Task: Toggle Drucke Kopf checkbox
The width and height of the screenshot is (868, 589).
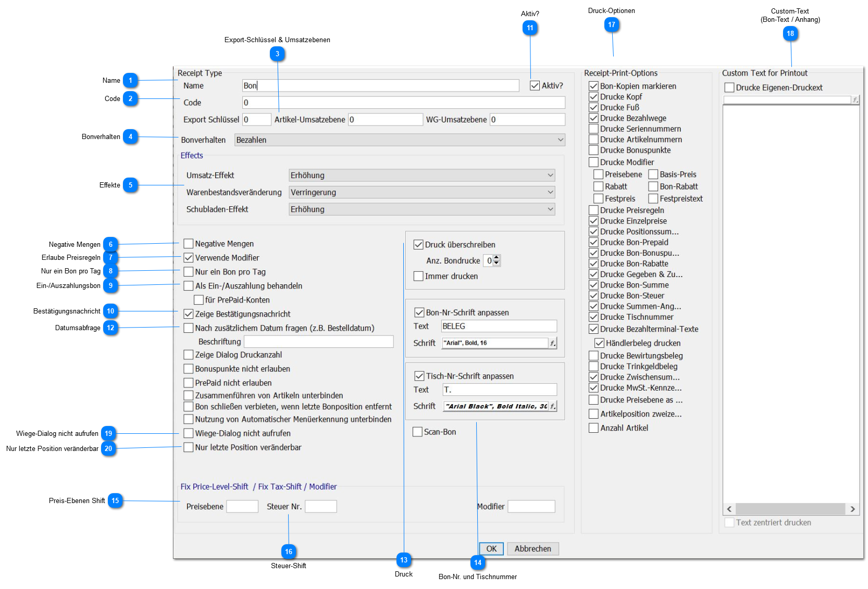Action: pos(593,97)
